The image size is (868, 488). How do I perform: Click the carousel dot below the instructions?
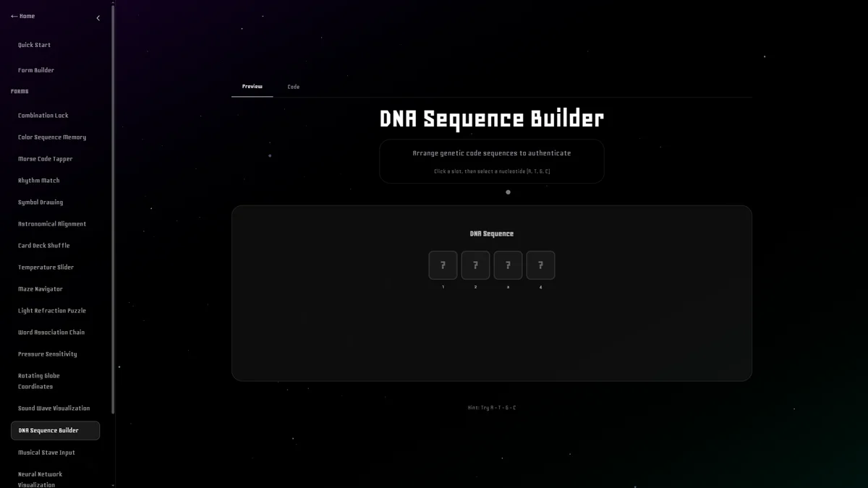[x=508, y=192]
